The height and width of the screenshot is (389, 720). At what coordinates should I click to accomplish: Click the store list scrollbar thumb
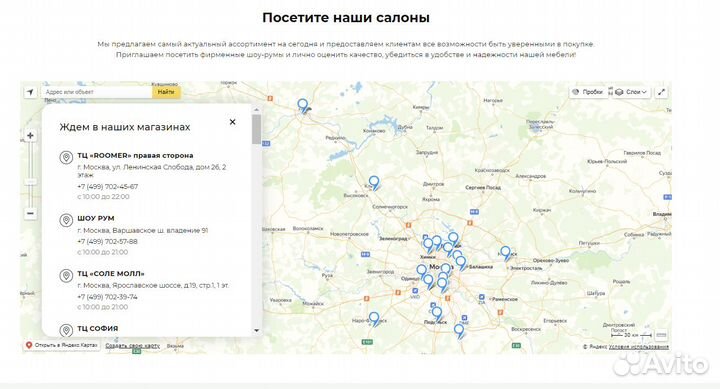click(256, 129)
